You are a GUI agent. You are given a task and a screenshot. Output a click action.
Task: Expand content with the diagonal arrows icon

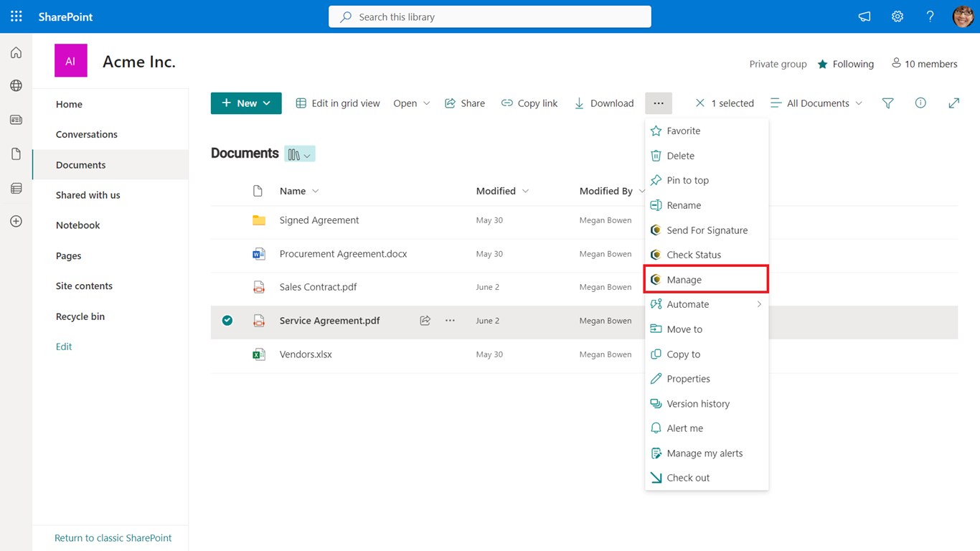953,103
